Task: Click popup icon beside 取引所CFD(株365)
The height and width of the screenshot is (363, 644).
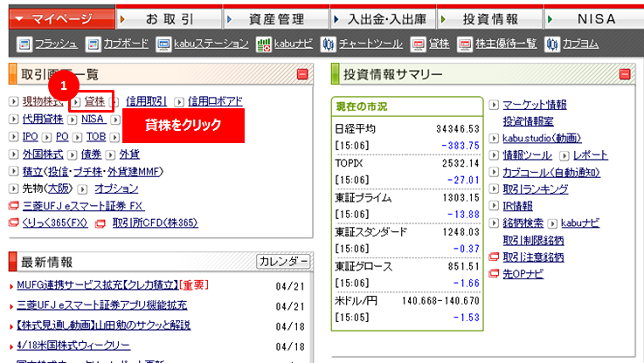Action: click(100, 223)
